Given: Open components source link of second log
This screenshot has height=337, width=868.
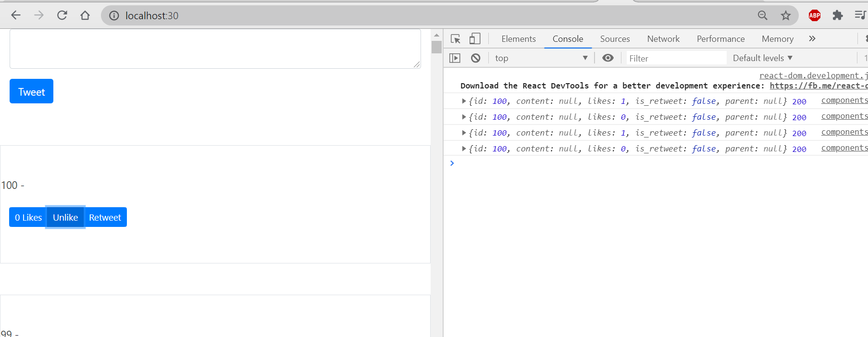Looking at the screenshot, I should pyautogui.click(x=844, y=116).
